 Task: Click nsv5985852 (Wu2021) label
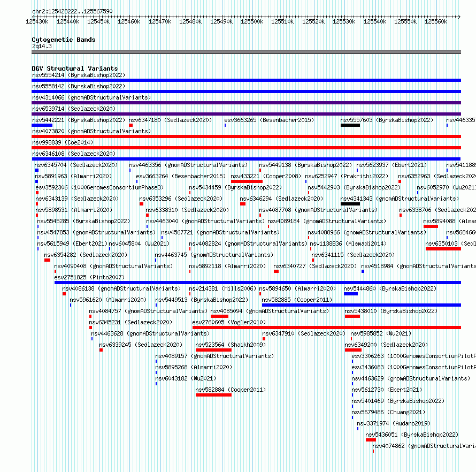[x=381, y=333]
